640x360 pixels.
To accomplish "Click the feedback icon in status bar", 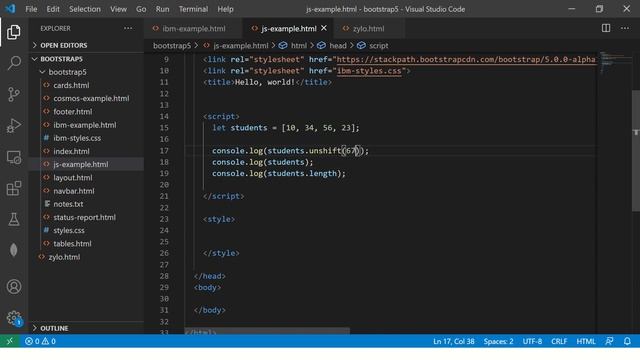I will coord(609,341).
